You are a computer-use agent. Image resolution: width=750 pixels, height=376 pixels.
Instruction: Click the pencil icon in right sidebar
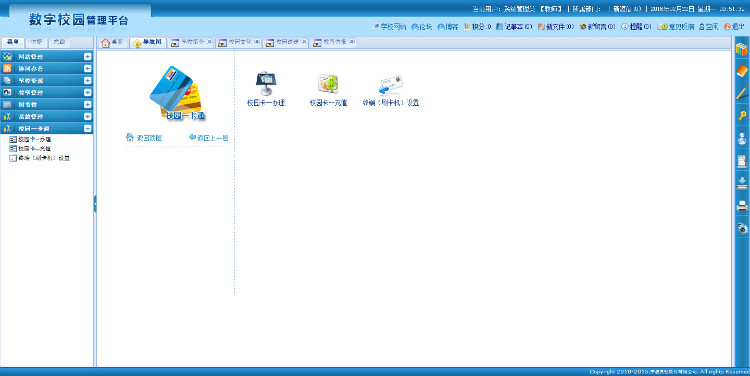[741, 93]
